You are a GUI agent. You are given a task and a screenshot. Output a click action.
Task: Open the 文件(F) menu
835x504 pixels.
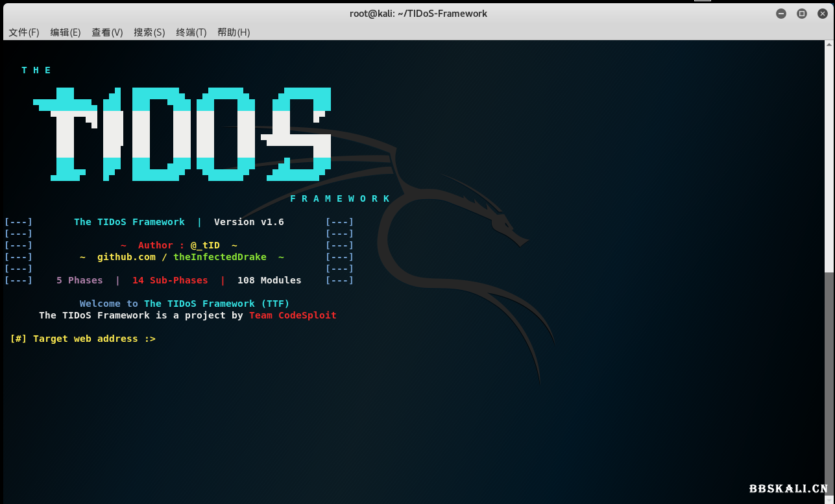[23, 32]
